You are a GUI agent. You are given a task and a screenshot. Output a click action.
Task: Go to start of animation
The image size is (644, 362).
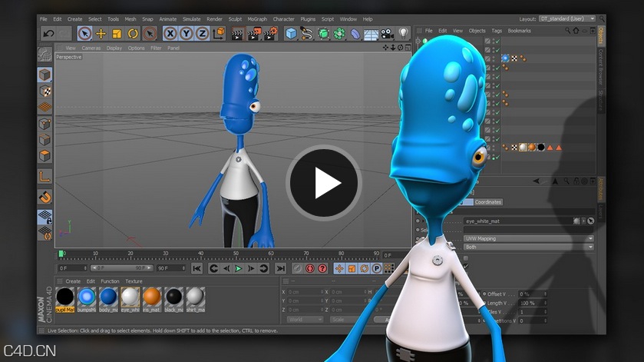[197, 269]
